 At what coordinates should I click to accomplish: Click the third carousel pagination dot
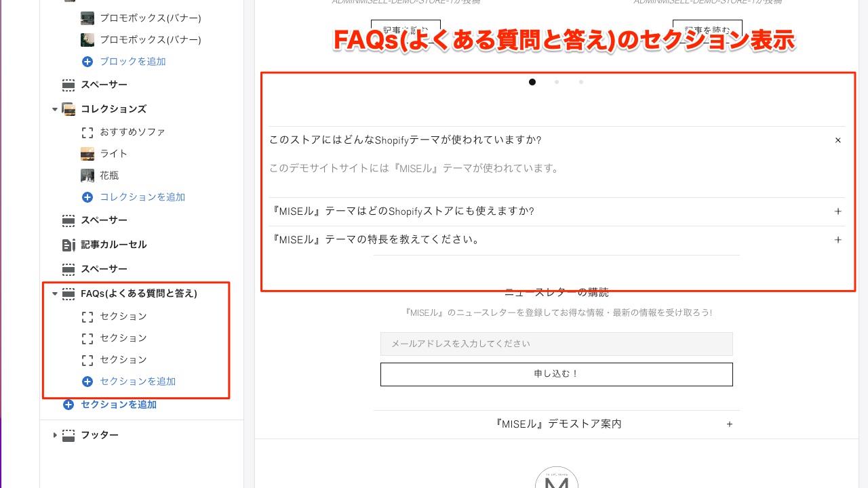tap(581, 82)
